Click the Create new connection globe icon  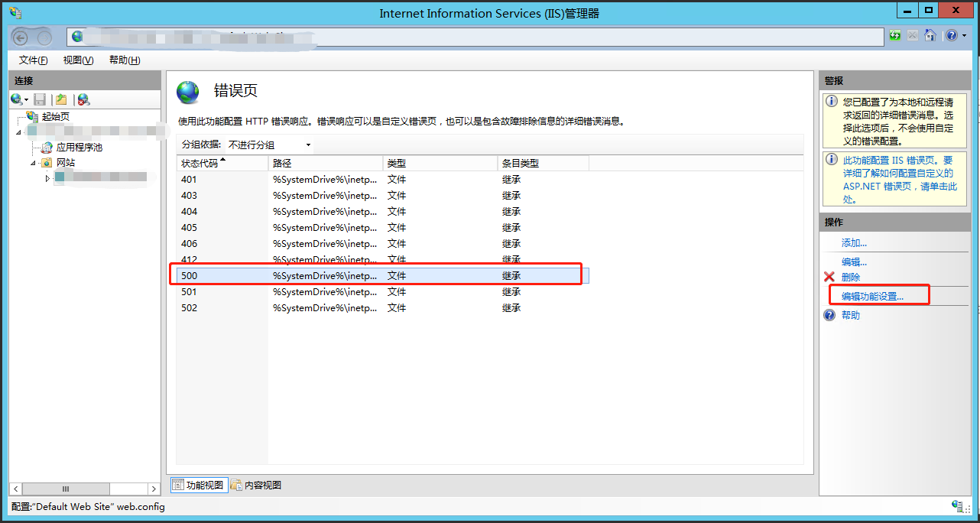(x=16, y=99)
